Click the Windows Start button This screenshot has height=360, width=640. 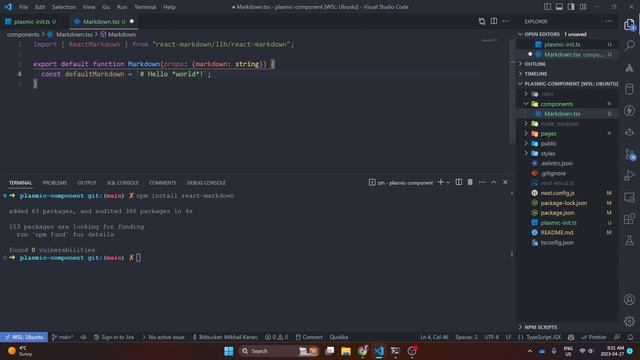coord(229,351)
